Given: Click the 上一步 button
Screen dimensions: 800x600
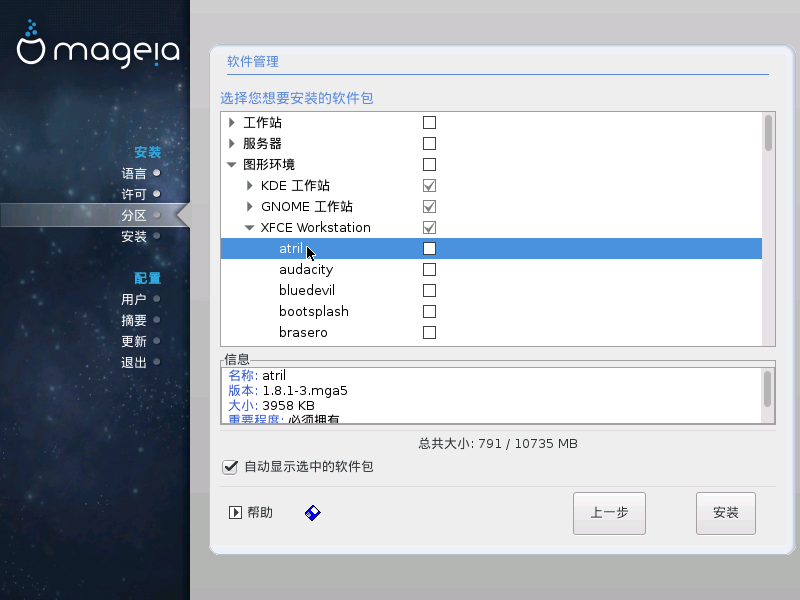Looking at the screenshot, I should click(609, 513).
